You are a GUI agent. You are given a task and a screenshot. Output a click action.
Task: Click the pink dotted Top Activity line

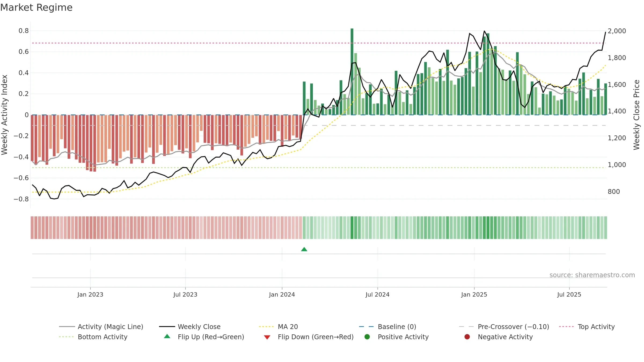pos(319,43)
